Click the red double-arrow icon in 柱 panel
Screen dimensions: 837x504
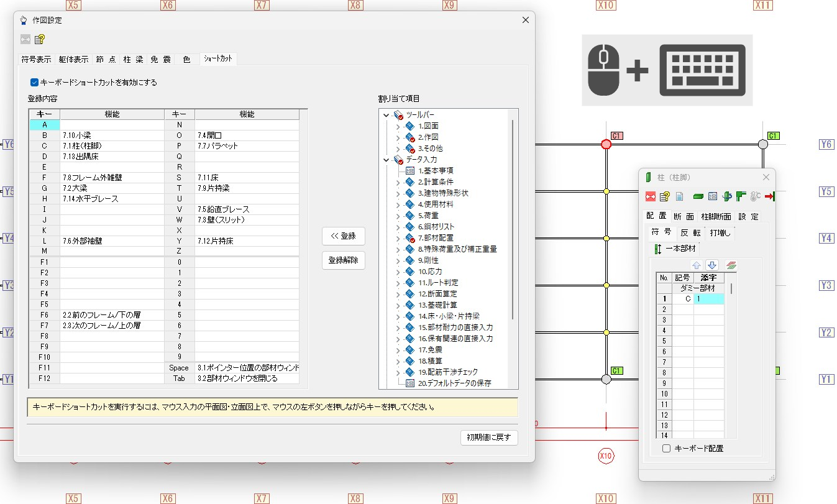tap(651, 196)
